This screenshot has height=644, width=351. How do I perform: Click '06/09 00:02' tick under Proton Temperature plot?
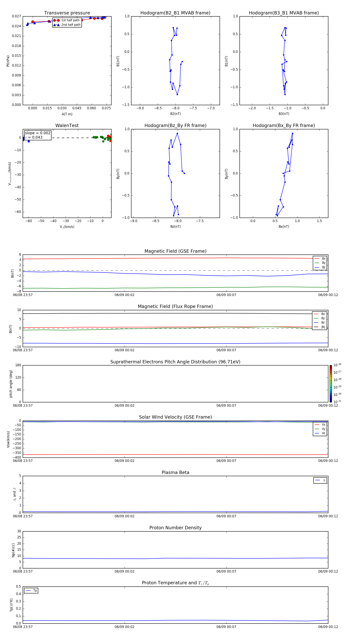tap(124, 627)
